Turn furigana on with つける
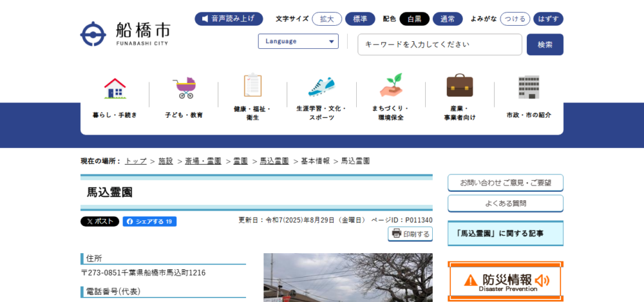The height and width of the screenshot is (302, 644). click(x=515, y=19)
